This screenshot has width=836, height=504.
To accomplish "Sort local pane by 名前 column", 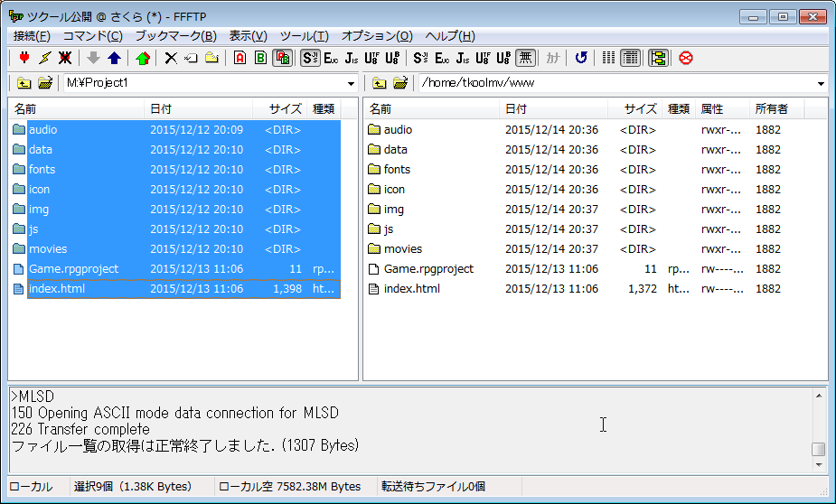I will (x=76, y=108).
